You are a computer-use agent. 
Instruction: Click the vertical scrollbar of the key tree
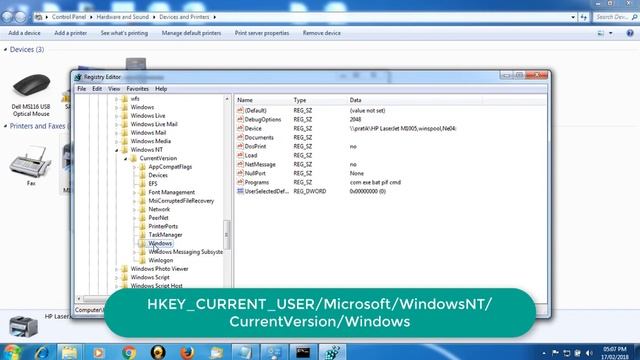point(227,234)
